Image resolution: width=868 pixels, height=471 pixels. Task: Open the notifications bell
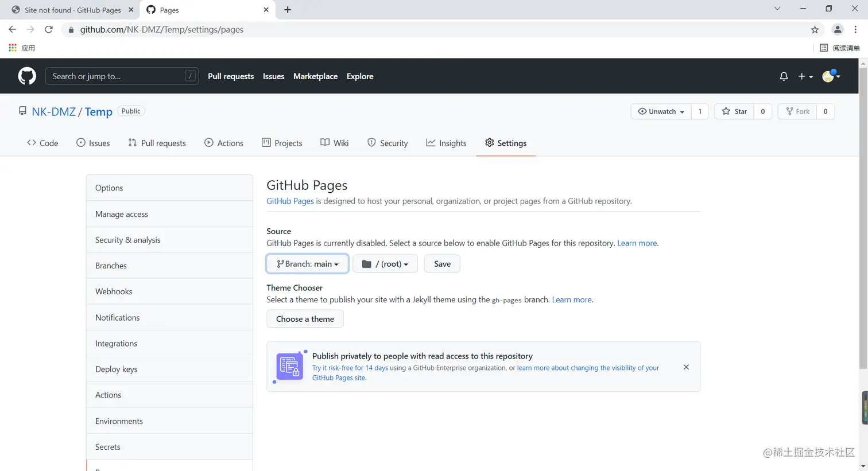[x=784, y=76]
